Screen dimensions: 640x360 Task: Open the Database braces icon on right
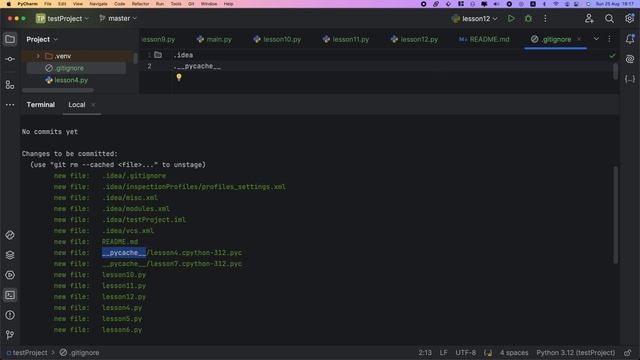tap(630, 79)
